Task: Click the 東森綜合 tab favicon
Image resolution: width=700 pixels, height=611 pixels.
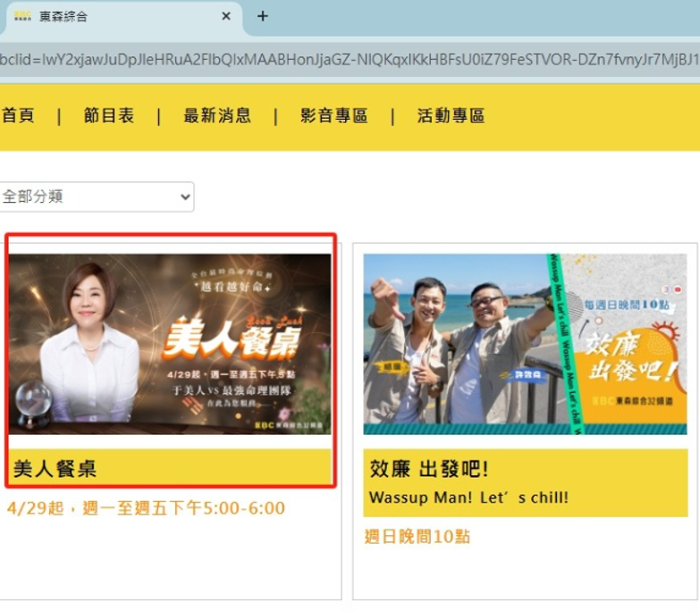Action: pos(22,16)
